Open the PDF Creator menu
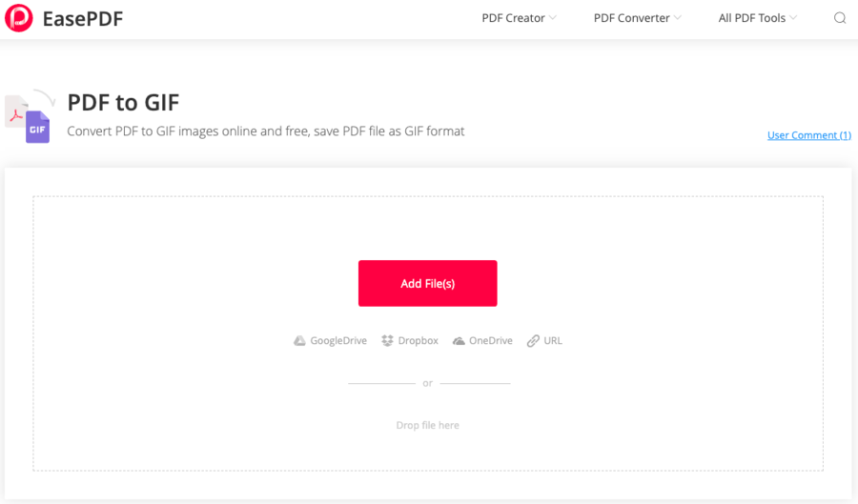The width and height of the screenshot is (858, 504). (x=513, y=18)
